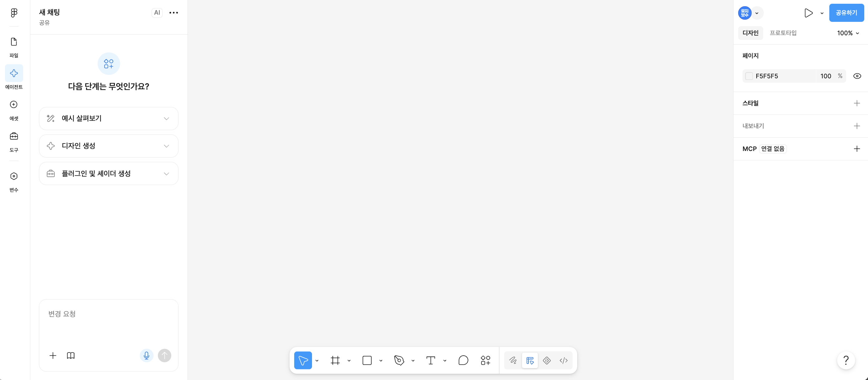Click the F5F5F5 page color swatch
Image resolution: width=868 pixels, height=380 pixels.
[x=749, y=76]
